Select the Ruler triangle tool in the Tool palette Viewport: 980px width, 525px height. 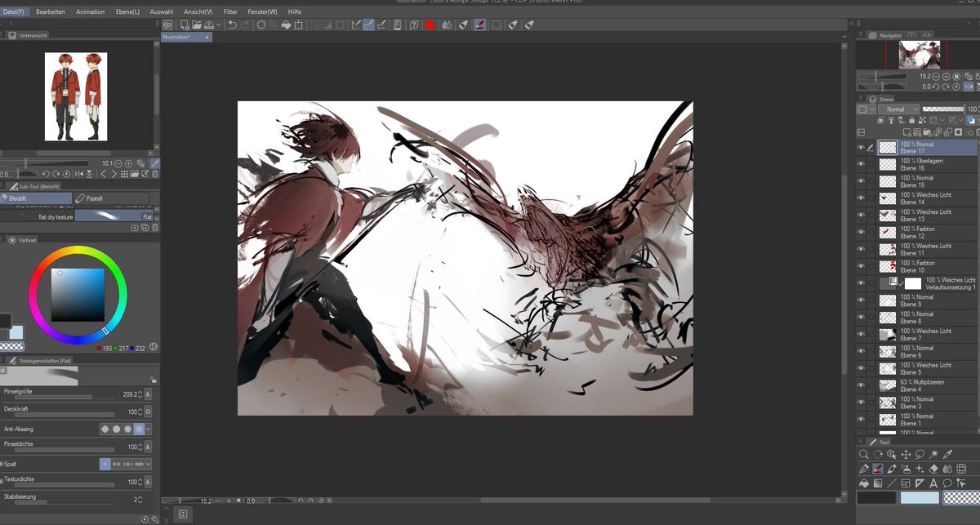tap(920, 483)
